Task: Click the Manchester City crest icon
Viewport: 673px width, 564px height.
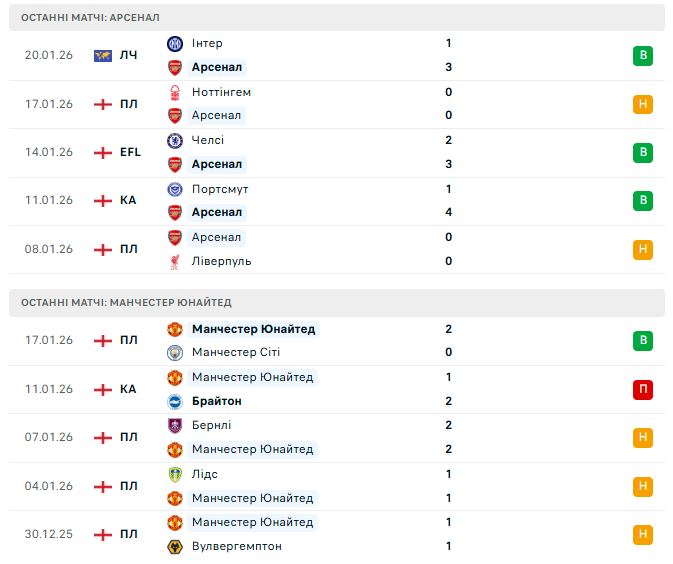Action: coord(174,353)
